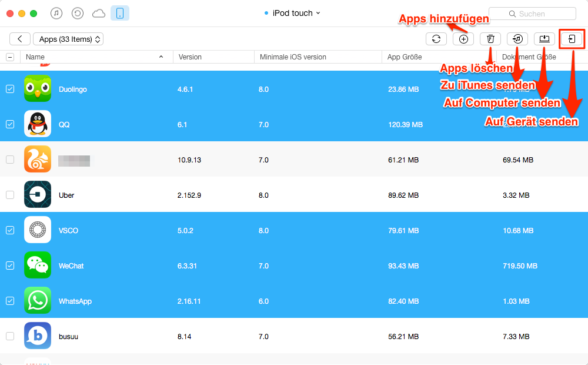Click the 719.50 MB document size
This screenshot has width=588, height=365.
(520, 266)
